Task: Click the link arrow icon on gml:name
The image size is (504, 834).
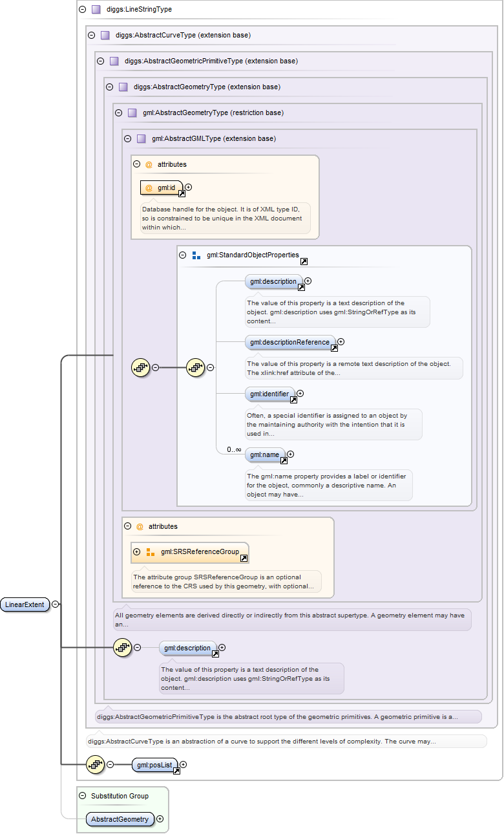Action: click(x=283, y=461)
